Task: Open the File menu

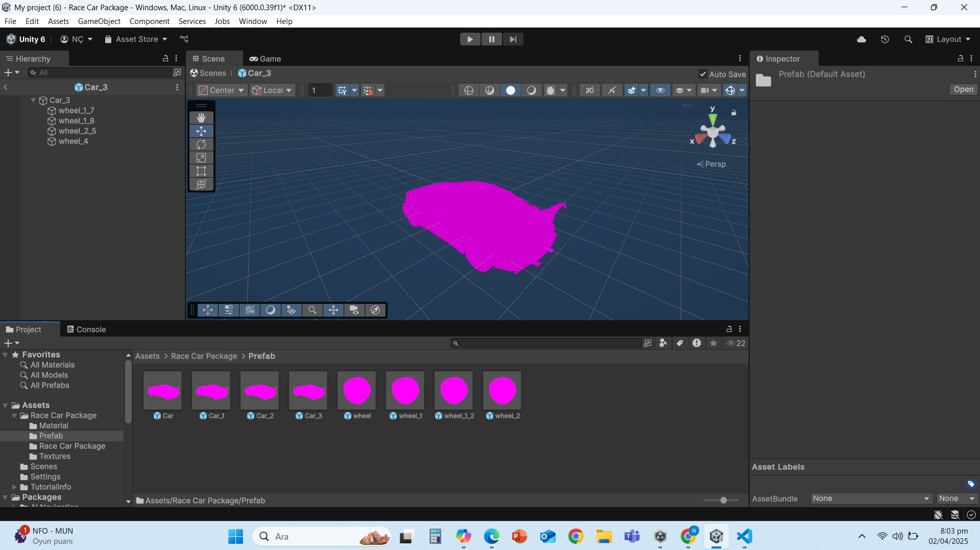Action: (10, 21)
